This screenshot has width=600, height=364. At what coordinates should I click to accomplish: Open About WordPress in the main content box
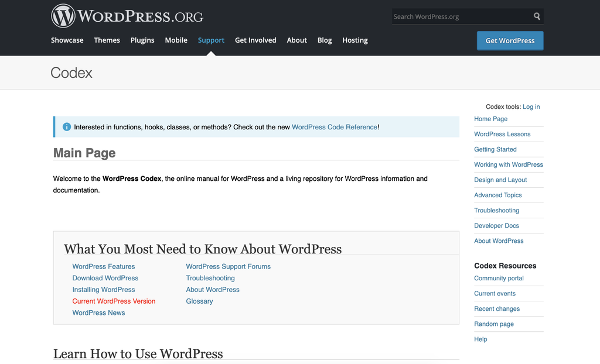coord(212,290)
